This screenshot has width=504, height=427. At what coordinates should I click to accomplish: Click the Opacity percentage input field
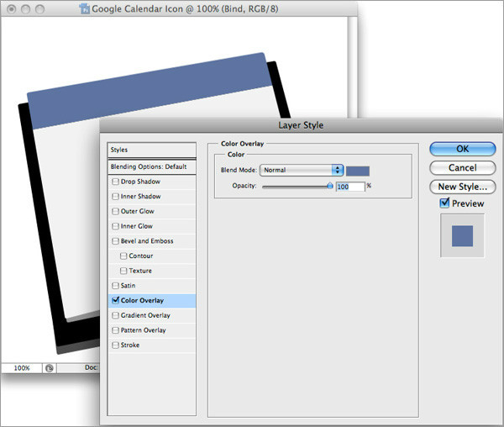click(349, 186)
